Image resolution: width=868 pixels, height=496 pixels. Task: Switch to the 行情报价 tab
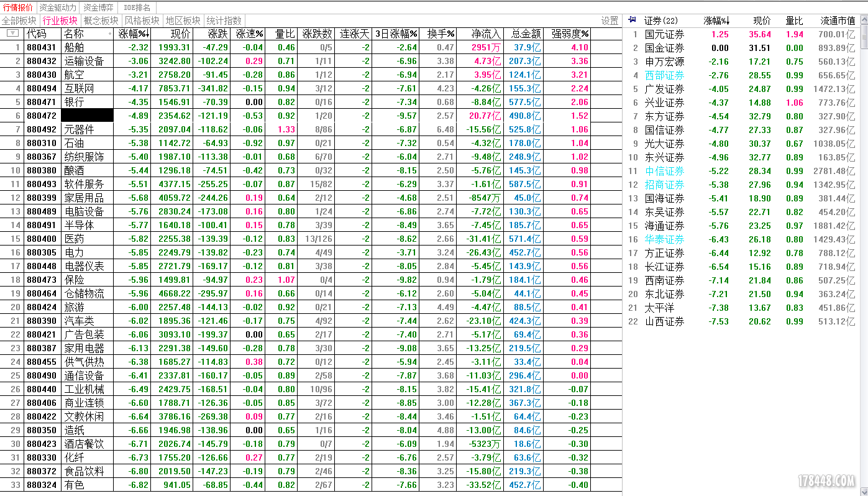pos(18,7)
